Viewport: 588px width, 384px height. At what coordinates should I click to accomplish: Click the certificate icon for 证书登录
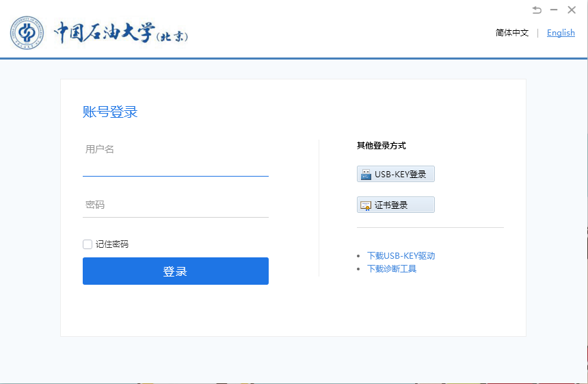point(365,205)
